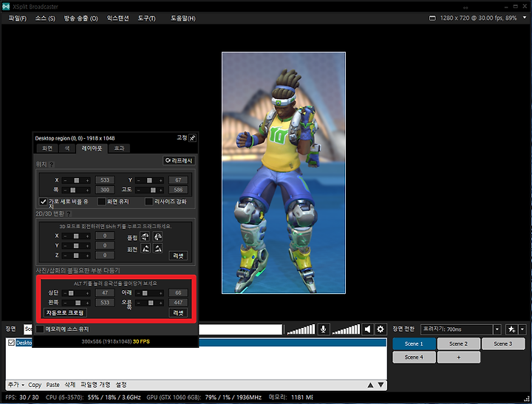Click minus on position Y stepper
Screen dimensions: 532x404
(x=138, y=180)
